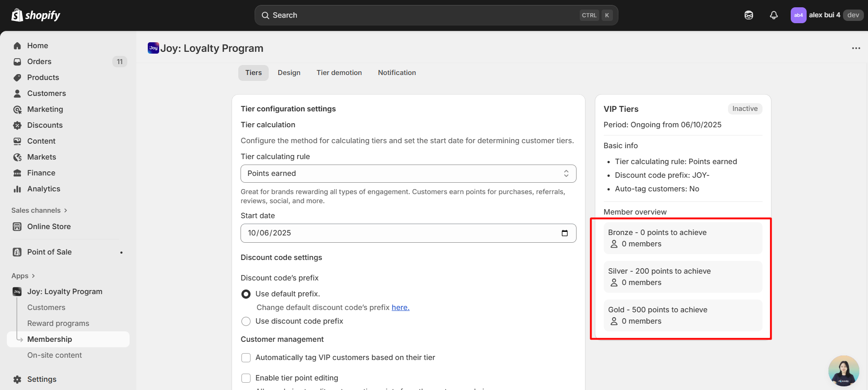Screen dimensions: 868x390
Task: Click the 'here' prefix link
Action: (x=400, y=308)
